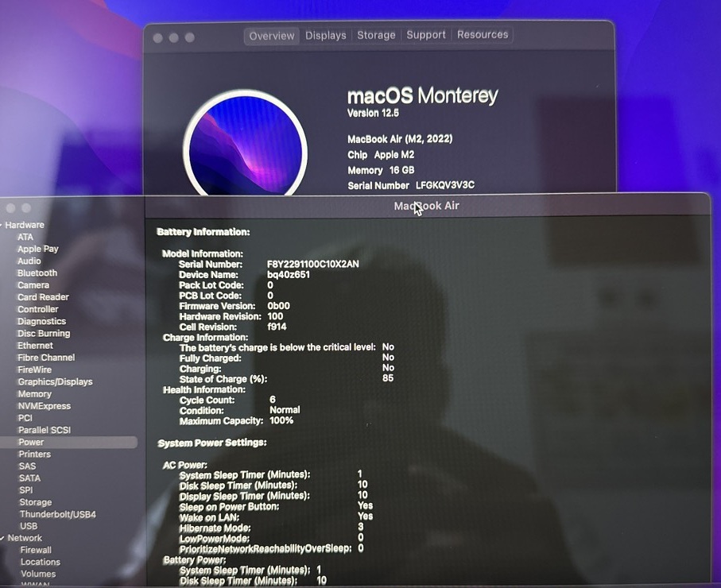Switch to the Overview tab

click(272, 36)
